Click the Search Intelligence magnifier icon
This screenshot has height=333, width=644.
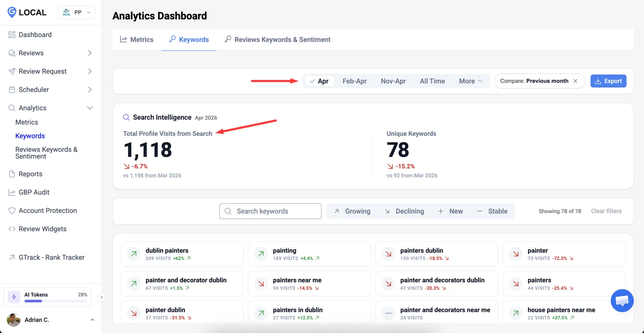[x=126, y=117]
